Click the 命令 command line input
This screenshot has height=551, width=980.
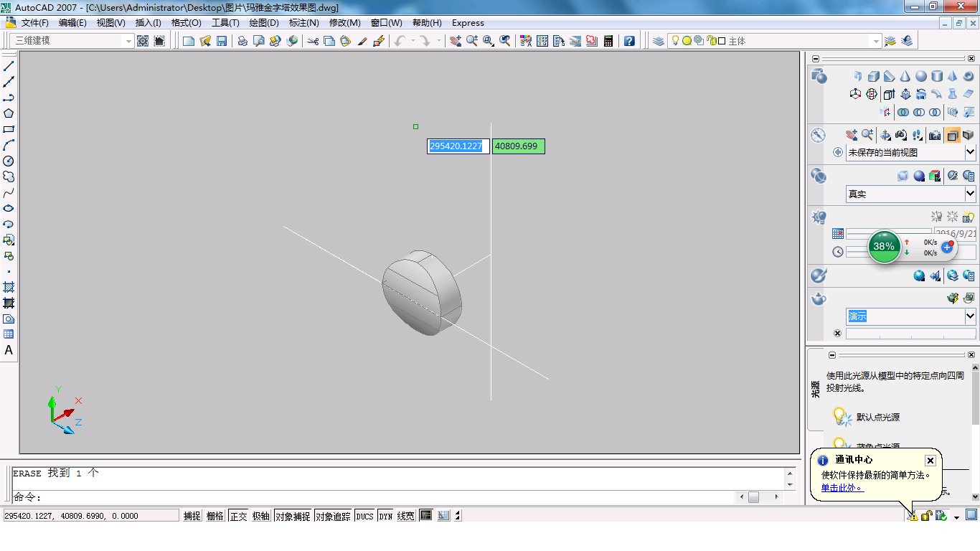coord(373,497)
